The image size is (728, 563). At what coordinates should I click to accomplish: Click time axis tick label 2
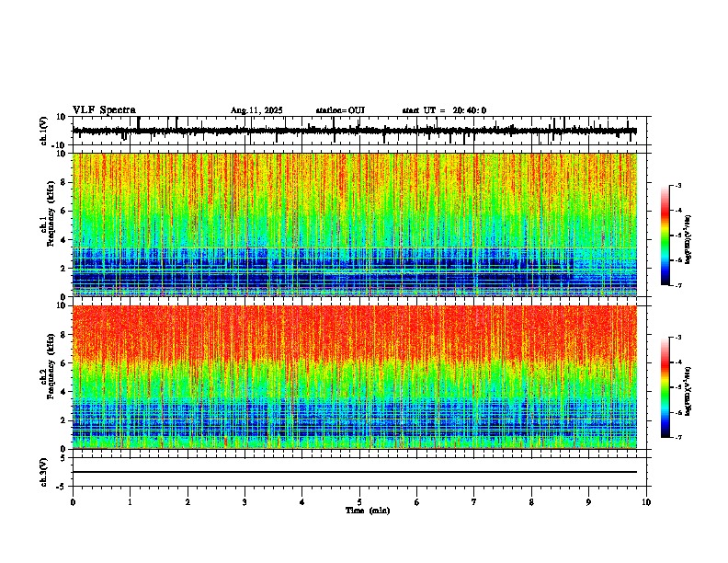coord(188,502)
